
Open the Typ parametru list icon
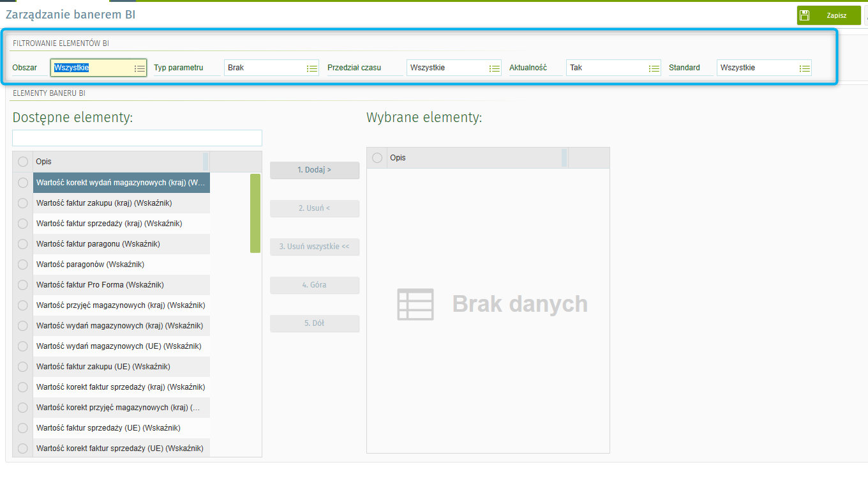311,68
